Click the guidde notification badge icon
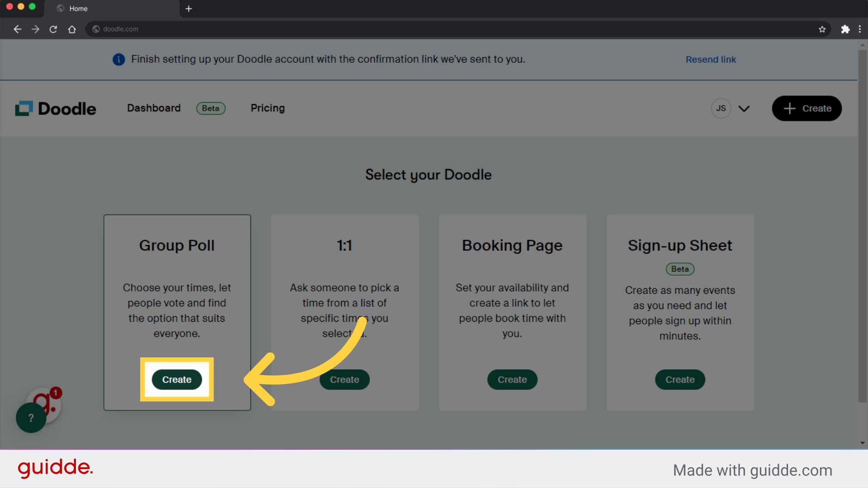This screenshot has width=868, height=488. (55, 393)
